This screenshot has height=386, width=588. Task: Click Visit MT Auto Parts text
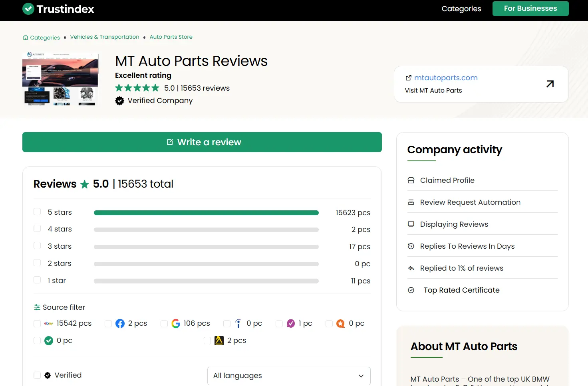coord(433,91)
